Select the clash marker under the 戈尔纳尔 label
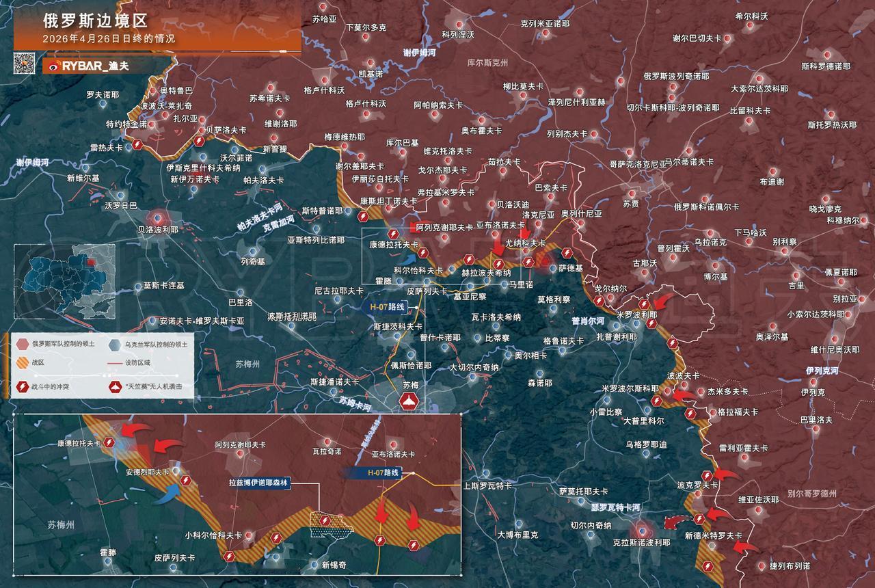The image size is (875, 588). (599, 301)
